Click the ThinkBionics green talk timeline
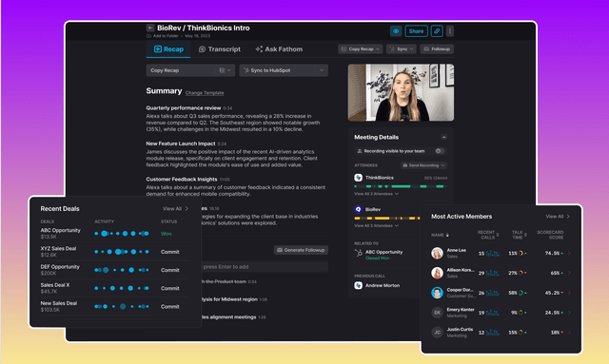Screen dimensions: 609x364 (x=401, y=186)
